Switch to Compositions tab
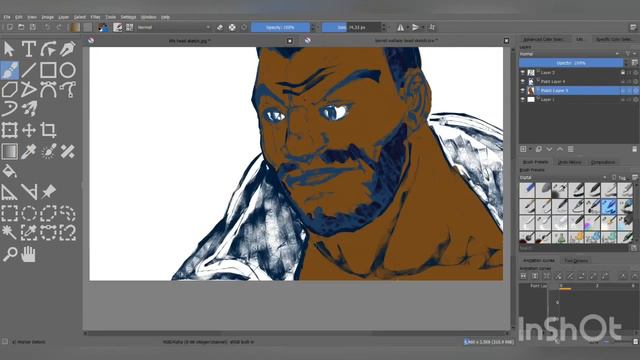640x360 pixels. pos(602,162)
